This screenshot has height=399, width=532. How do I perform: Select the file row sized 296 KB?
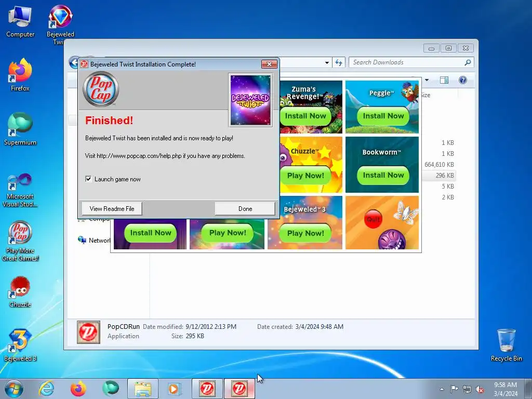(x=439, y=176)
